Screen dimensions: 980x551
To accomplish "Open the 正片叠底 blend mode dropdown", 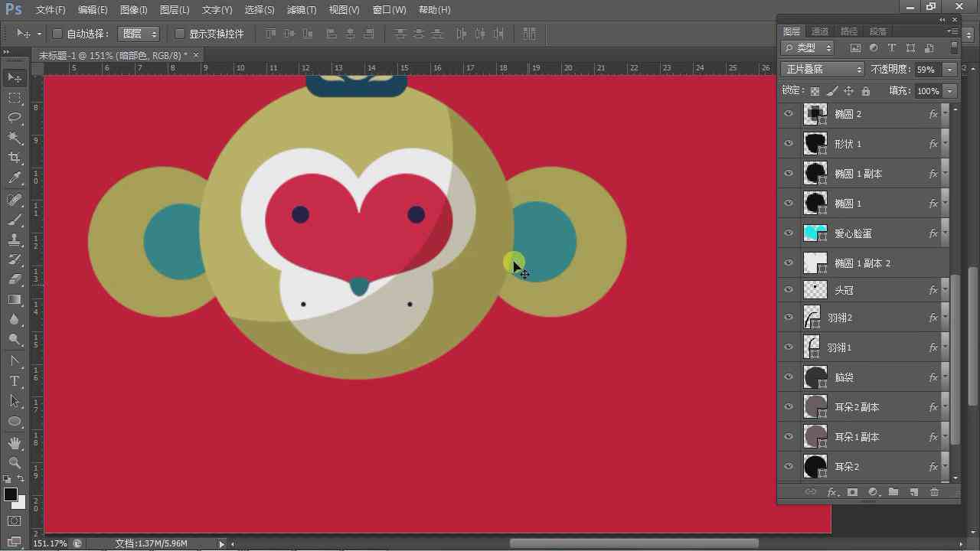I will 823,70.
